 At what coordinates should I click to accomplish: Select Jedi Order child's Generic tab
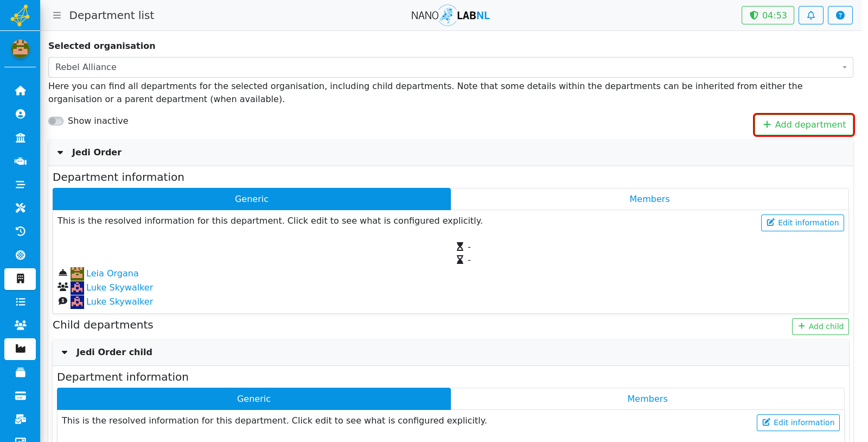254,399
